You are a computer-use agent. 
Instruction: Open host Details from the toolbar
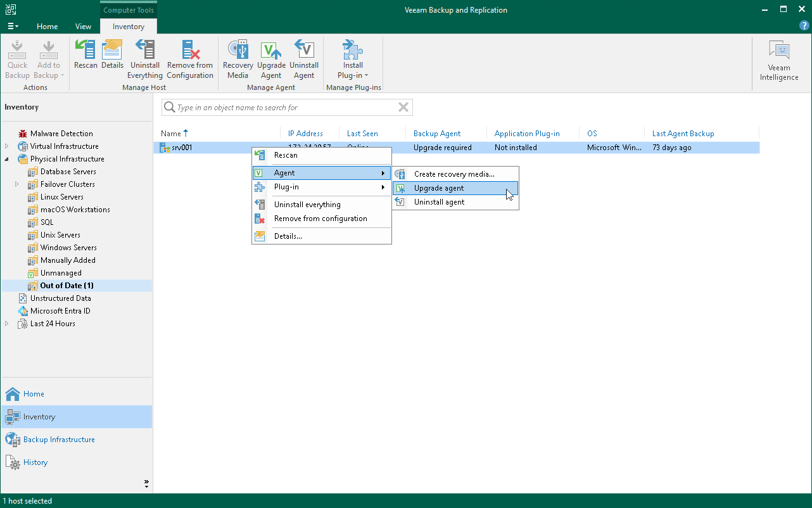[112, 57]
